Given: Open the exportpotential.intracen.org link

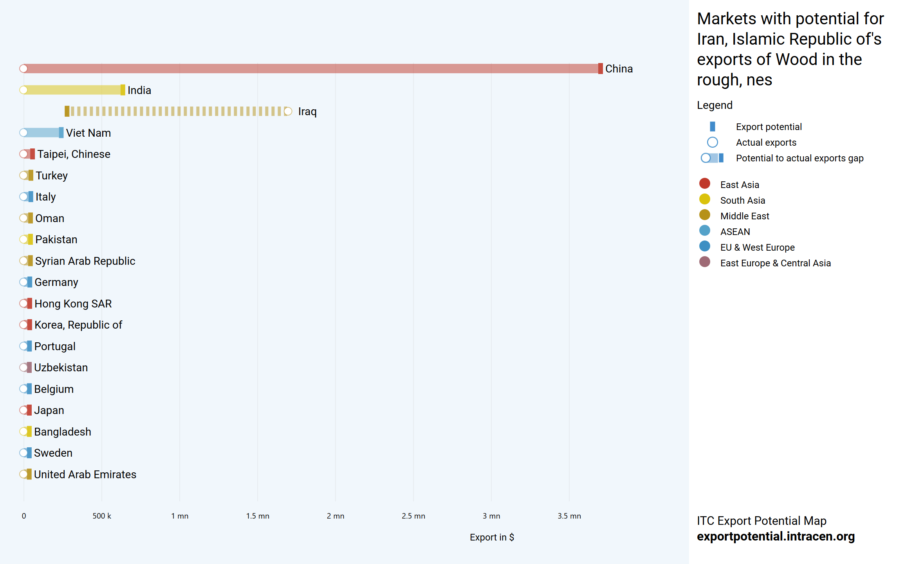Looking at the screenshot, I should click(775, 536).
